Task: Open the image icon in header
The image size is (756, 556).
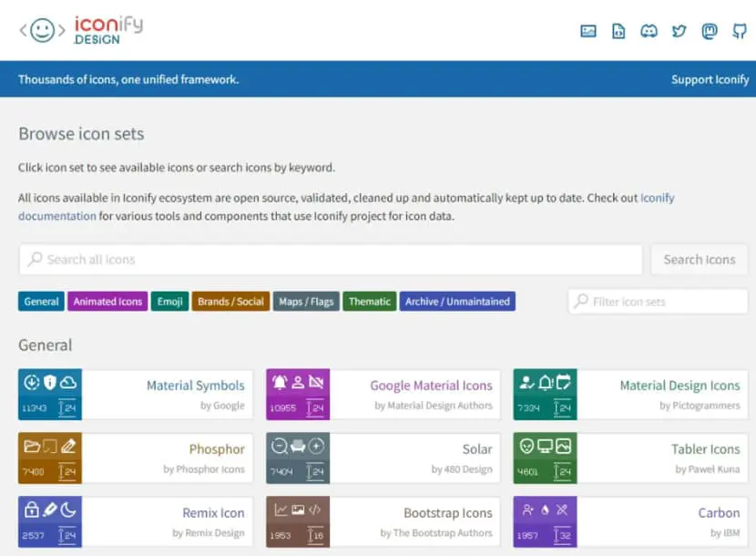Action: tap(588, 31)
